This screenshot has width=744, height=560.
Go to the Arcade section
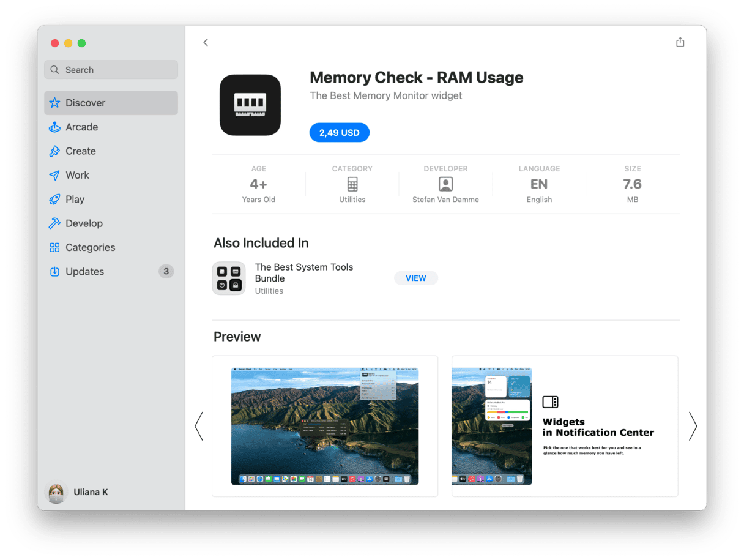(x=111, y=127)
